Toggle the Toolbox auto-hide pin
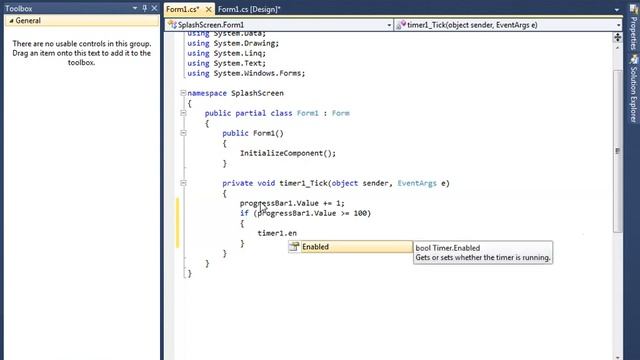Screen dimensions: 640x360 click(144, 8)
